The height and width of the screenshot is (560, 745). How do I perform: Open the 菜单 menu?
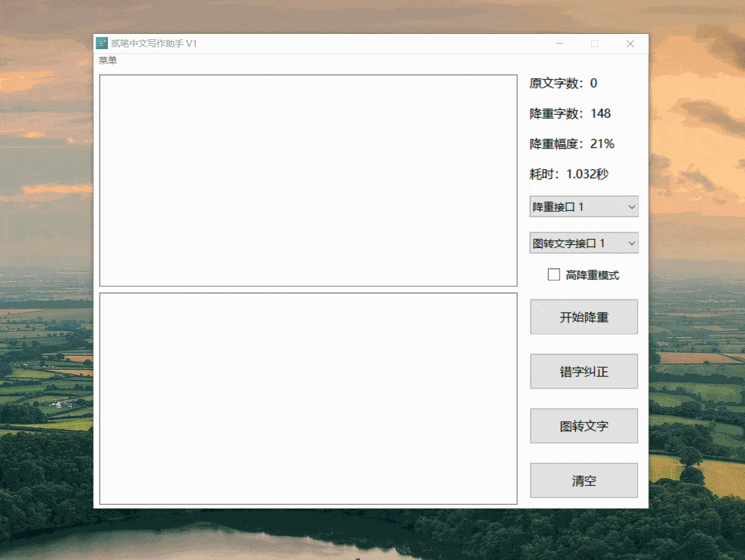[x=108, y=61]
